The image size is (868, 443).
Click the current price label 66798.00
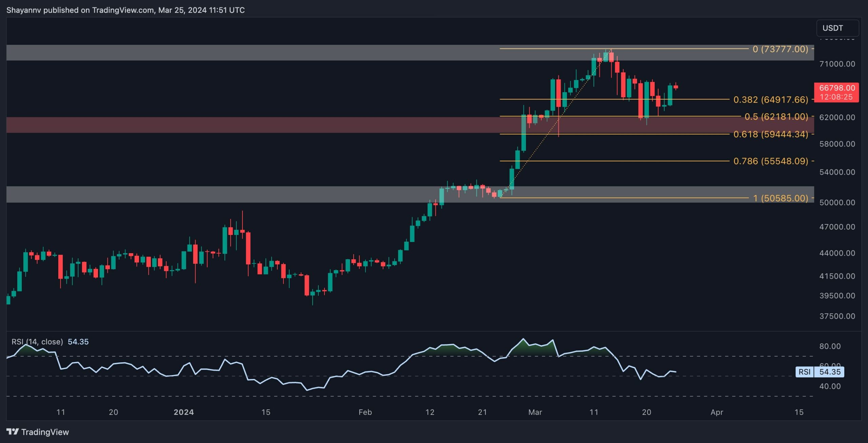point(836,88)
